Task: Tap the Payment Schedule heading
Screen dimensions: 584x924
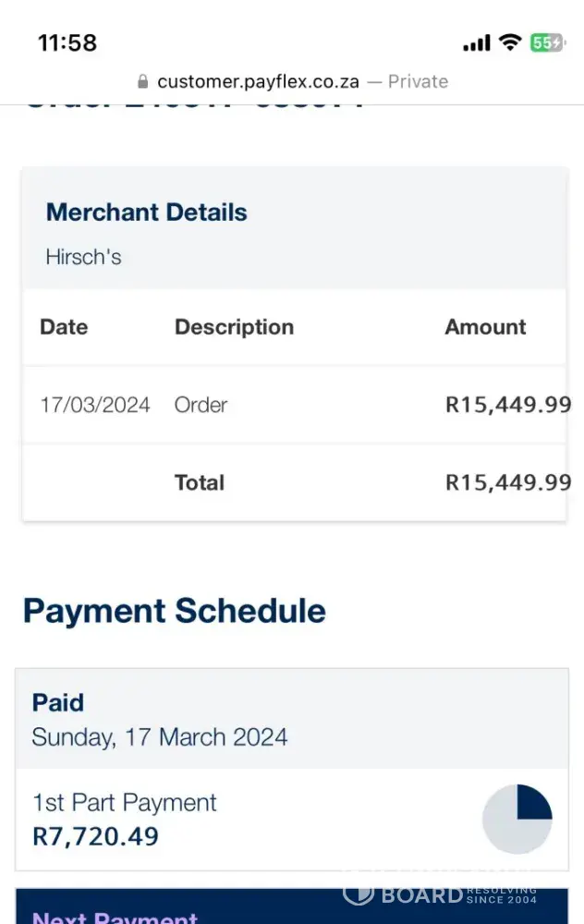Action: [175, 611]
